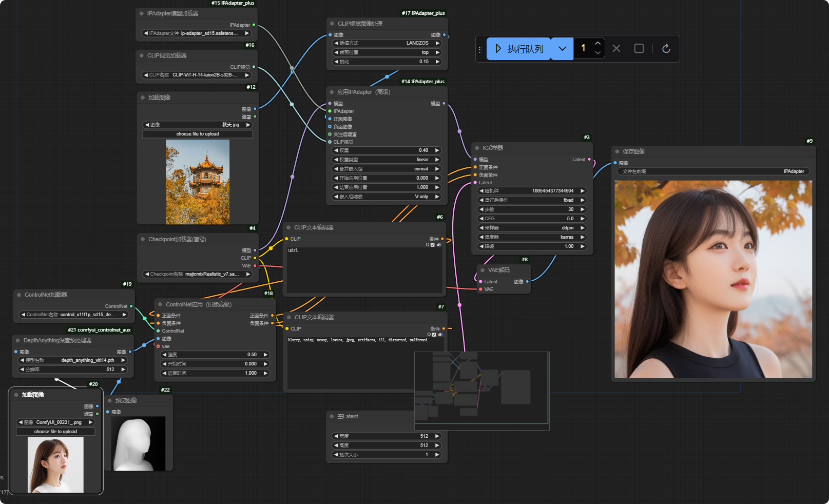Open the 模型名称 depth_anything_vitl14.pth selector

point(73,360)
